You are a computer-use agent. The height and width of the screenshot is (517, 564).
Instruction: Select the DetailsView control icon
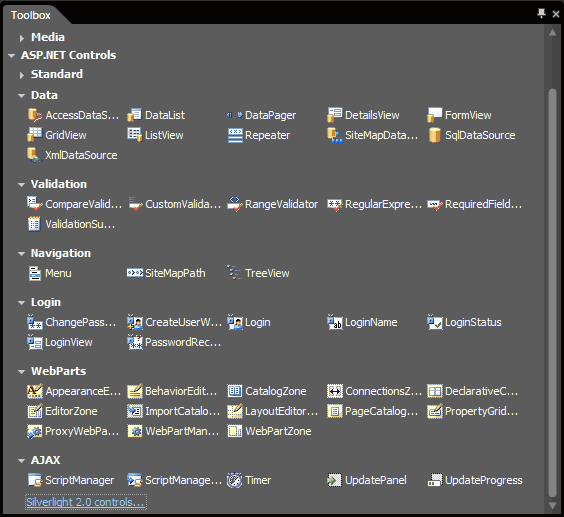[x=335, y=115]
